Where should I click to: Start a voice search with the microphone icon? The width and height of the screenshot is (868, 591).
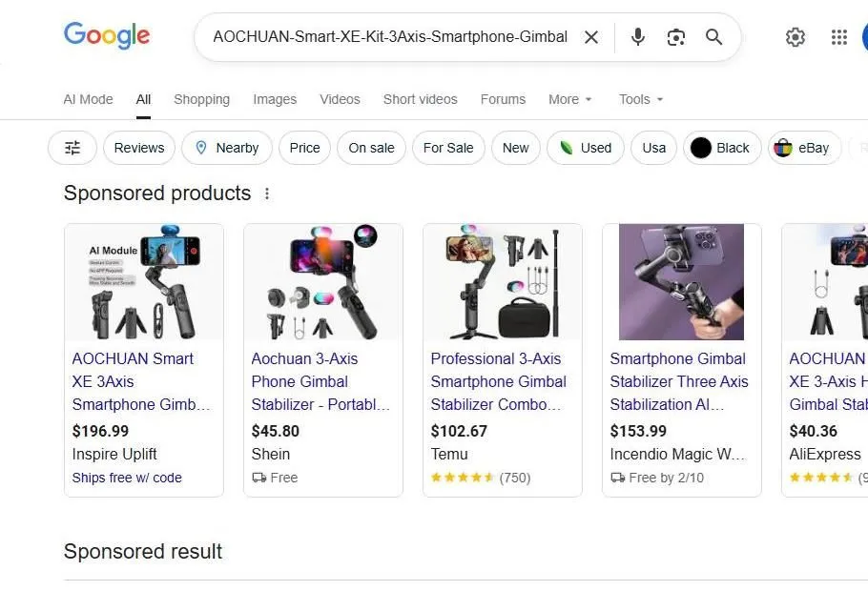(637, 37)
